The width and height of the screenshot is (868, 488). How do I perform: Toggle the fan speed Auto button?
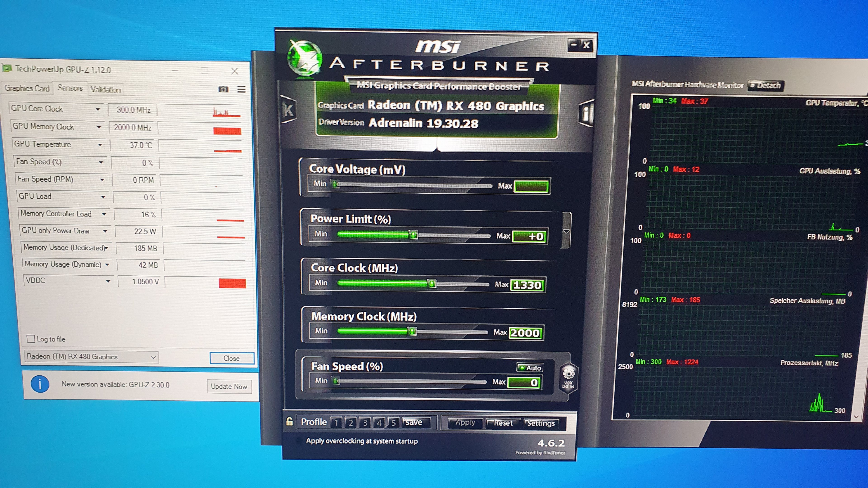tap(530, 368)
